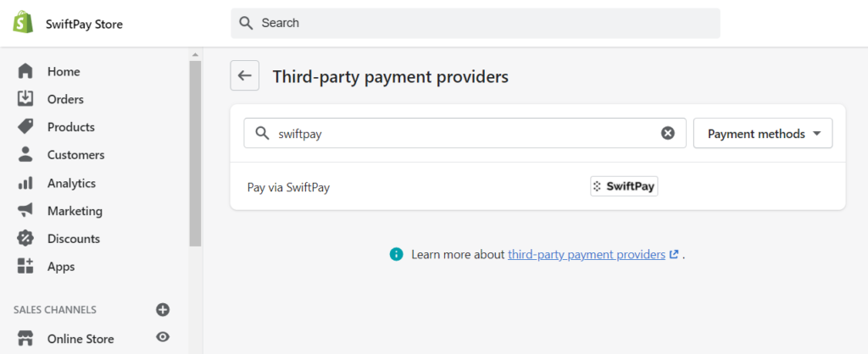Open Home via house icon

(25, 71)
